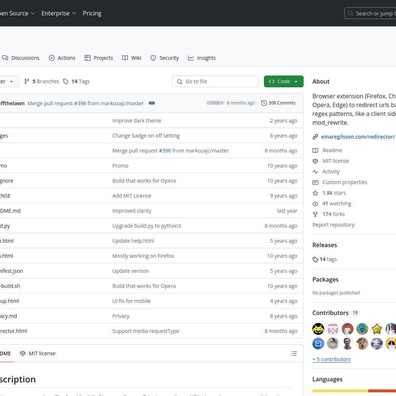Go to the Security tab
Screen dimensions: 396x396
point(164,58)
